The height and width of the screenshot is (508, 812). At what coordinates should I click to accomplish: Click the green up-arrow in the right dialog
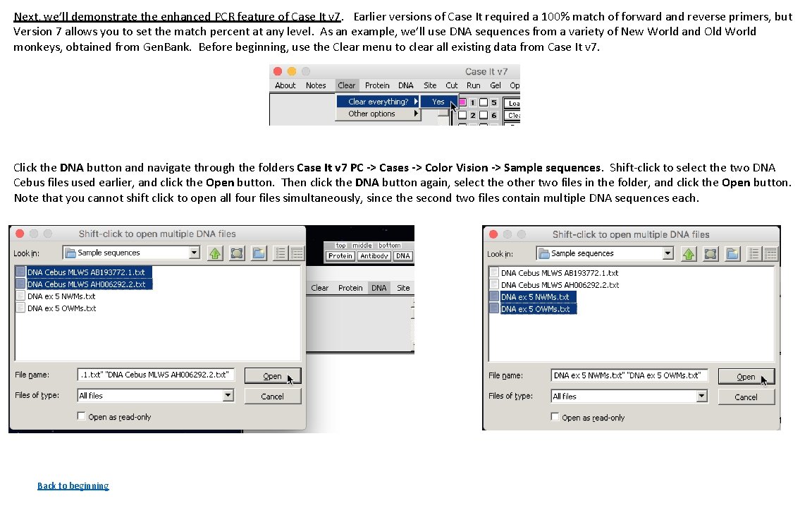tap(689, 253)
